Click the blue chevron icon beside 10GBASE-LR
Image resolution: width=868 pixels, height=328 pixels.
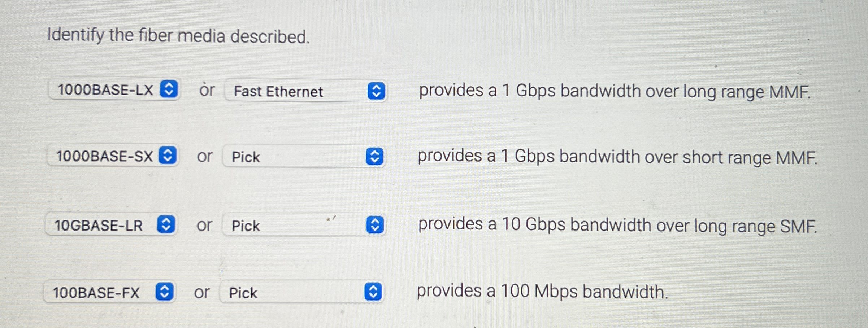[166, 224]
